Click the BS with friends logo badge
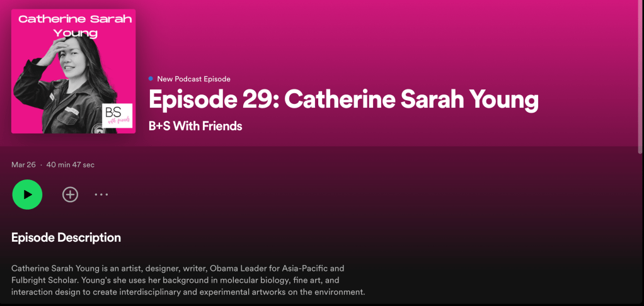Viewport: 644px width, 306px height. (117, 116)
